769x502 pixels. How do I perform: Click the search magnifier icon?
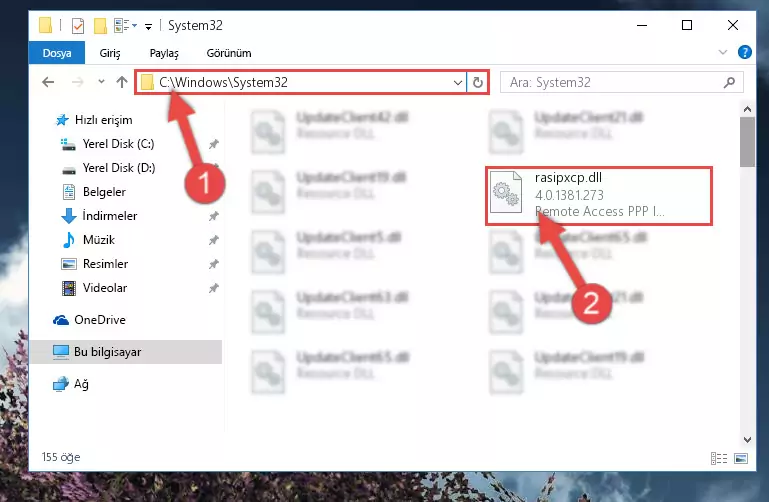tap(729, 82)
